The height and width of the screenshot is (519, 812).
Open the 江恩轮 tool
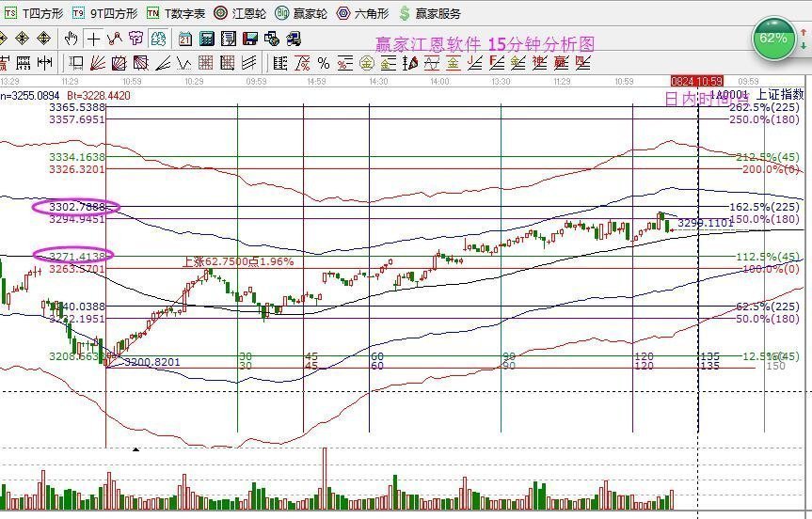(240, 13)
